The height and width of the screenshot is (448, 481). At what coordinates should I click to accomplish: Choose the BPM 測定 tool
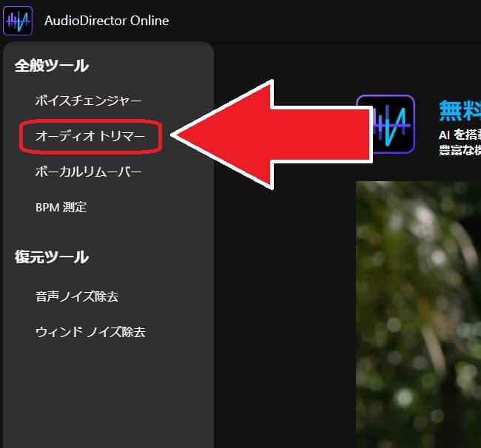click(61, 207)
